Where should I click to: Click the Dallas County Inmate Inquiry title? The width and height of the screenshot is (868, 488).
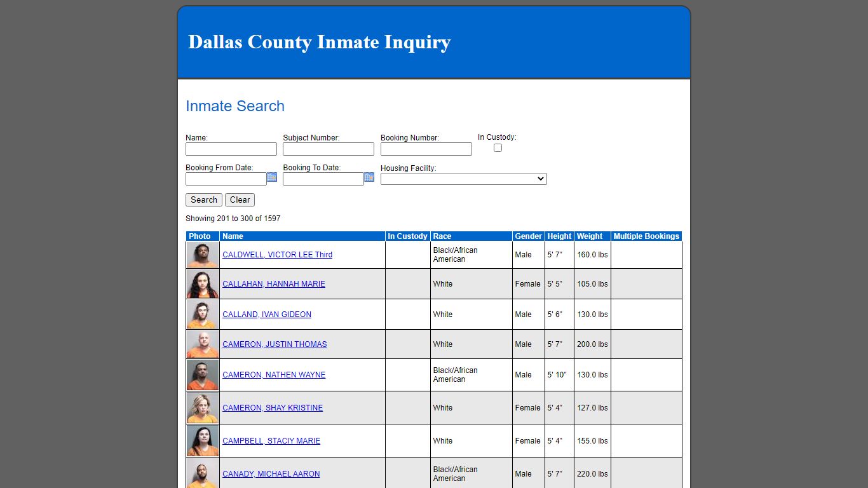[320, 42]
